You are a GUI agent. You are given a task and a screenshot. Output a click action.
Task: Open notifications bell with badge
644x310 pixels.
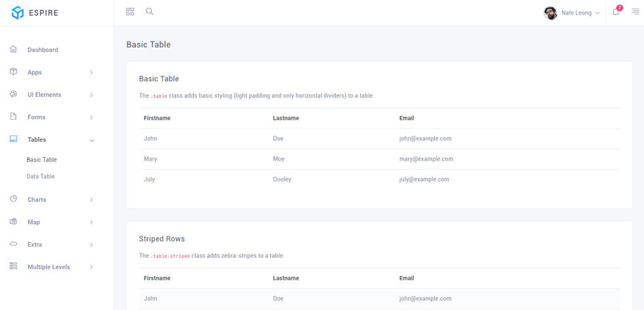[616, 12]
